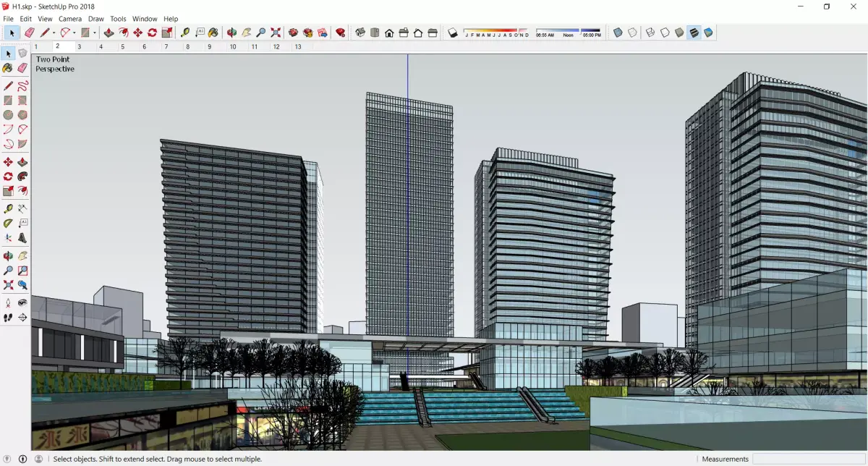This screenshot has width=868, height=466.
Task: Toggle X-Ray face style
Action: coord(618,33)
